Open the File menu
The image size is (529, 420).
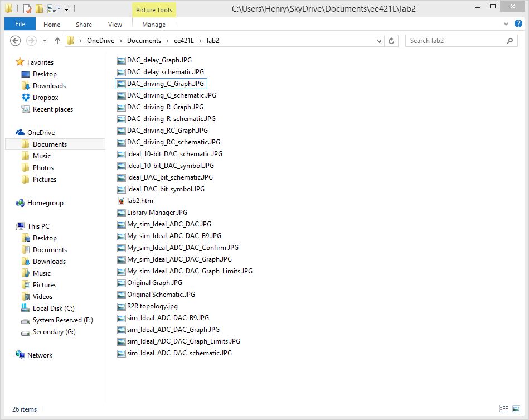[x=20, y=25]
